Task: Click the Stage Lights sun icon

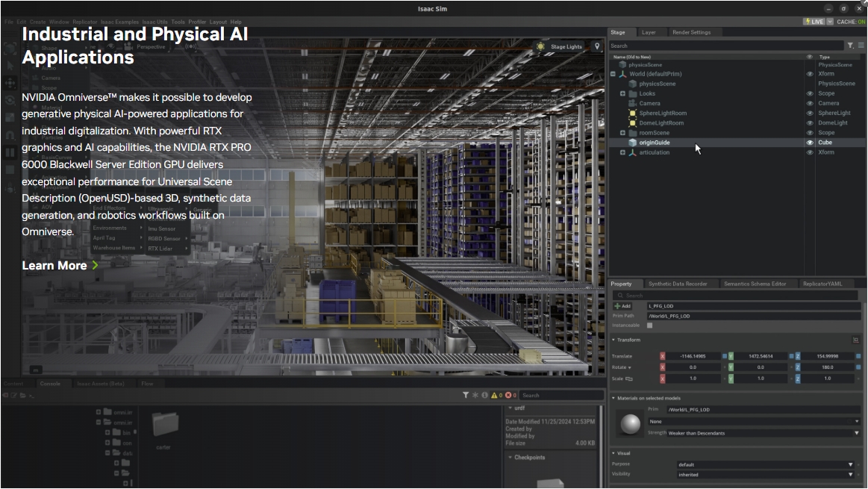Action: (541, 46)
